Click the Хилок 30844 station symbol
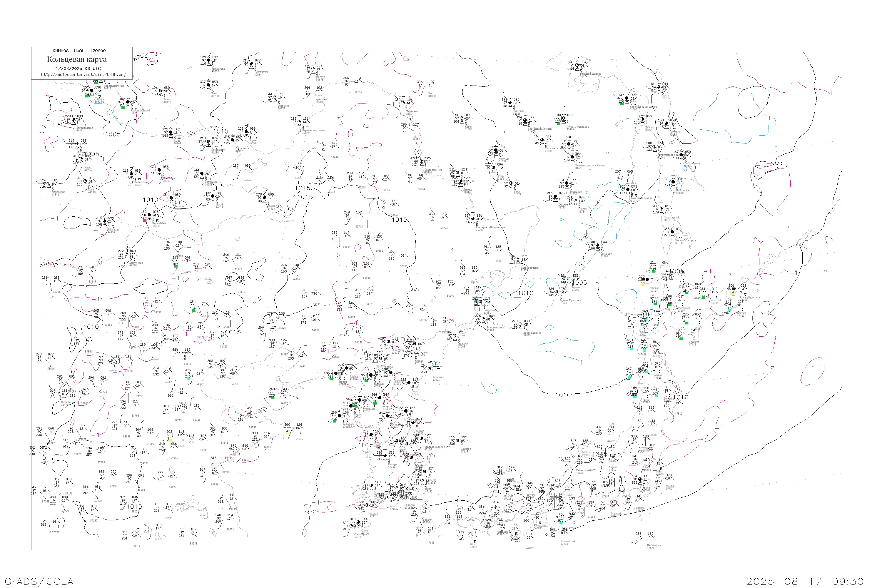Viewport: 882px width, 588px height. (161, 91)
